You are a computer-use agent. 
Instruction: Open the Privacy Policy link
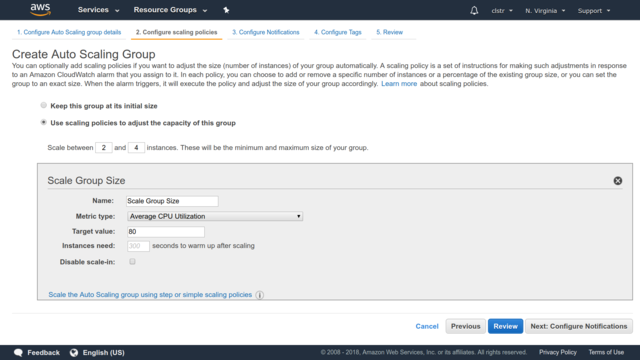point(558,352)
